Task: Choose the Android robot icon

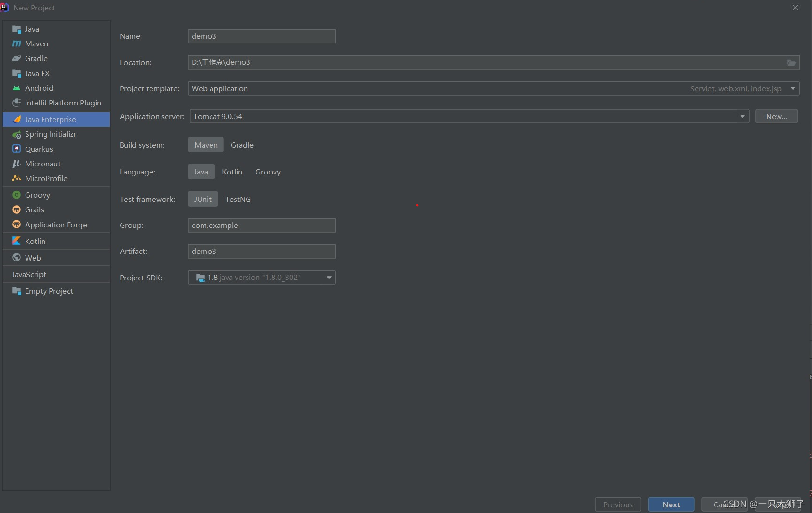Action: 17,88
